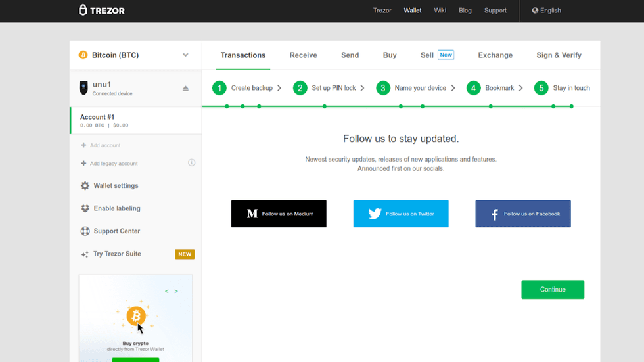
Task: Click the Try Trezor Suite sparkle icon
Action: (x=85, y=254)
